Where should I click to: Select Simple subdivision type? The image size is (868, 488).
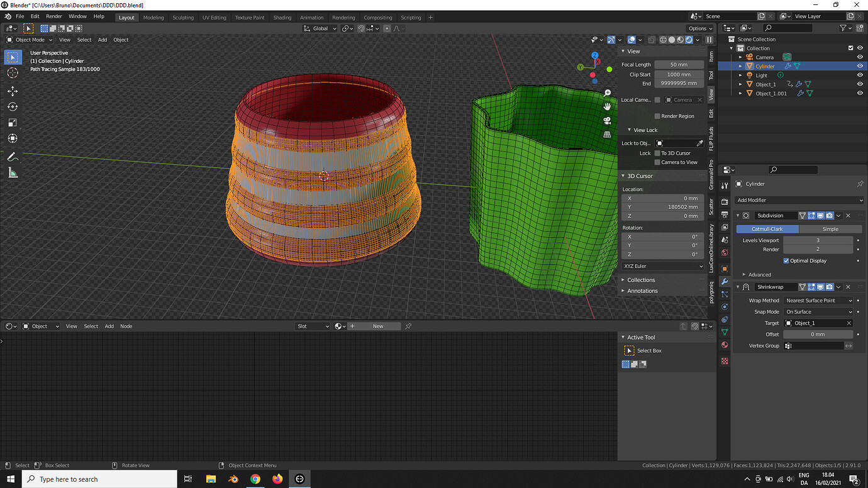click(830, 229)
